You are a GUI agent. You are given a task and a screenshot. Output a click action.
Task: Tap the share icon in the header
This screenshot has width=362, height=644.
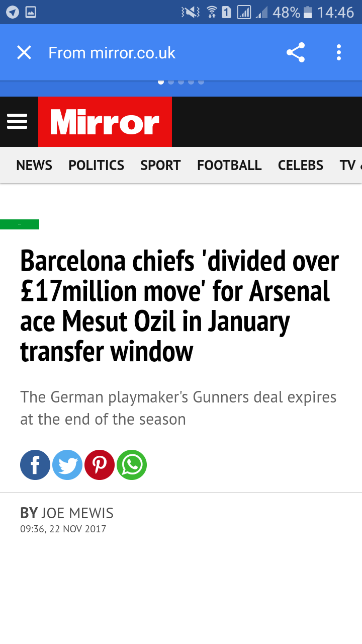(296, 52)
